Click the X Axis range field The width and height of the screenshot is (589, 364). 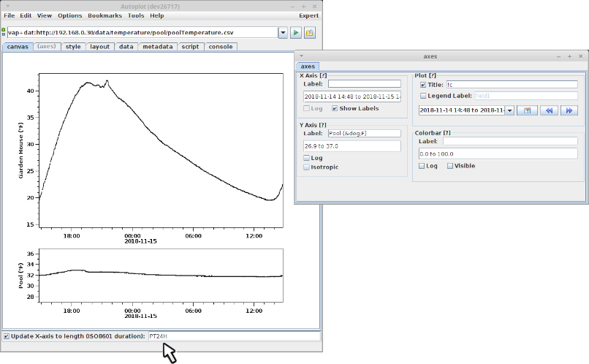point(352,96)
